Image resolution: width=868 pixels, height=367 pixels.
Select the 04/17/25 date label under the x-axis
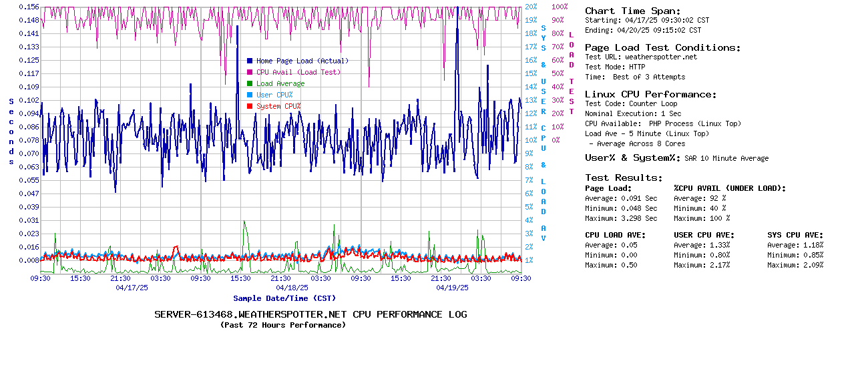pyautogui.click(x=132, y=288)
